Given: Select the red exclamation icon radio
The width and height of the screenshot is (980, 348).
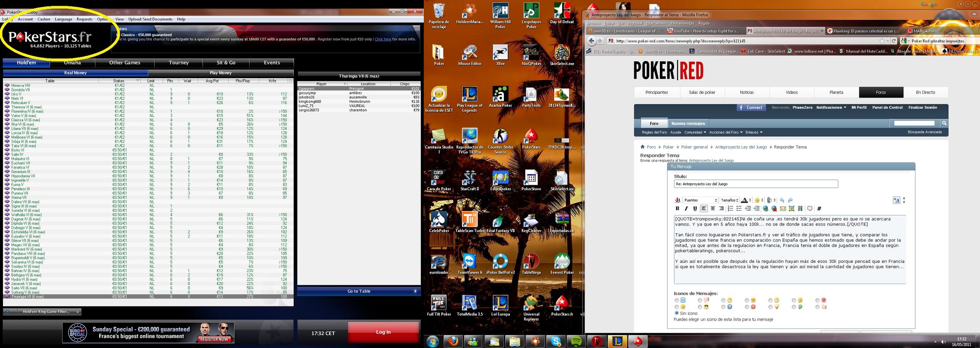Looking at the screenshot, I should tap(747, 307).
